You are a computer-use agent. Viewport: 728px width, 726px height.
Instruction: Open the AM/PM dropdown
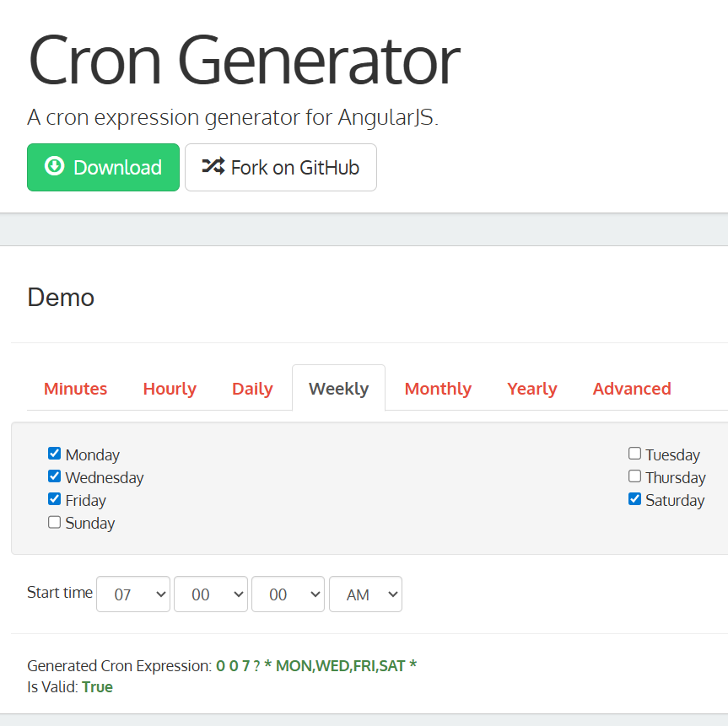pyautogui.click(x=365, y=594)
